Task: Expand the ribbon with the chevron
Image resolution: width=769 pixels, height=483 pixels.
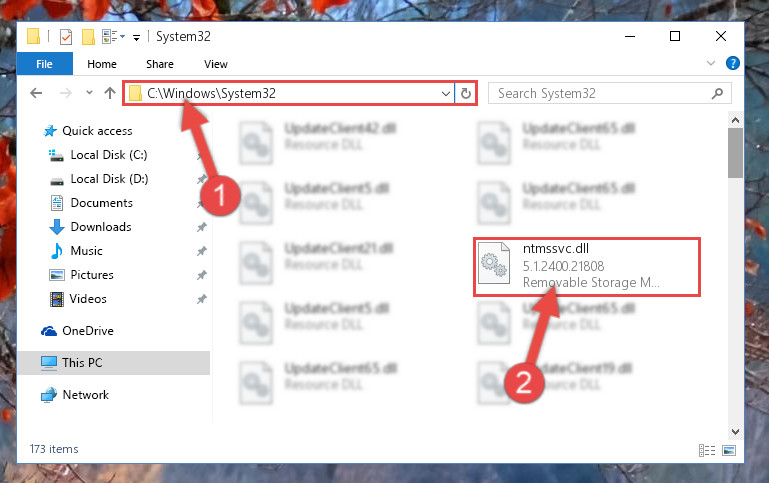Action: click(x=711, y=63)
